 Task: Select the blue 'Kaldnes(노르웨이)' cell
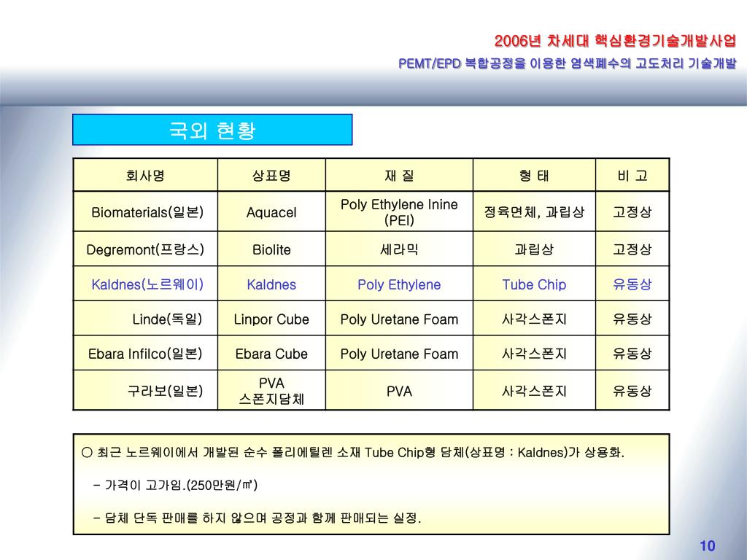147,284
